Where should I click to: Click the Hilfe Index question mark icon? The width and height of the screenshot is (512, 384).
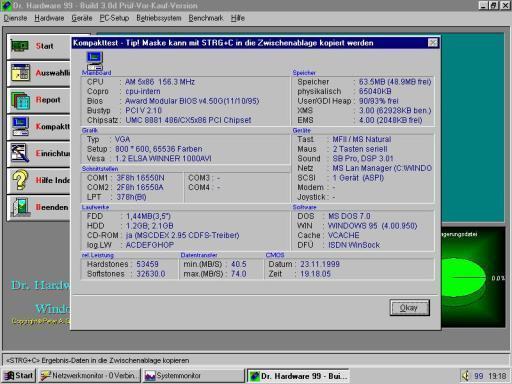point(20,180)
